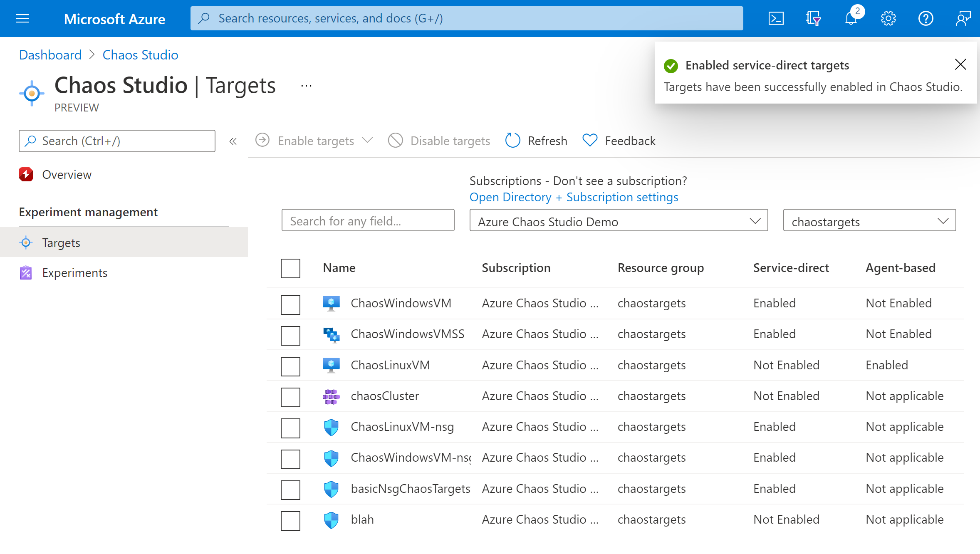Screen dimensions: 980x554
Task: Expand the Enable targets dropdown arrow
Action: point(369,141)
